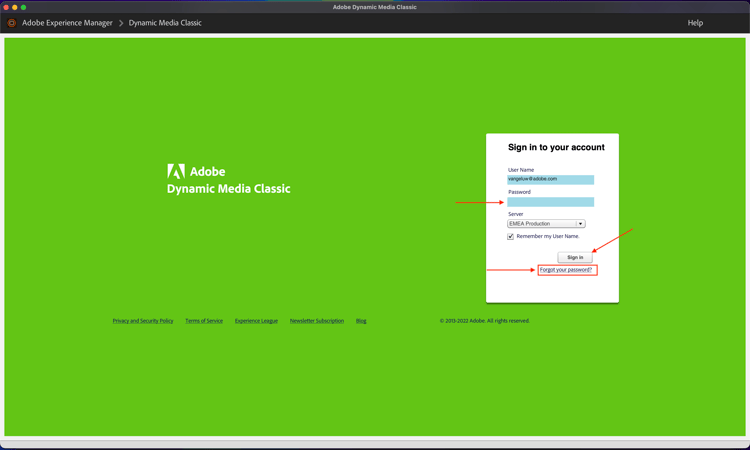Click the Server dropdown arrow
This screenshot has width=750, height=450.
[x=581, y=224]
